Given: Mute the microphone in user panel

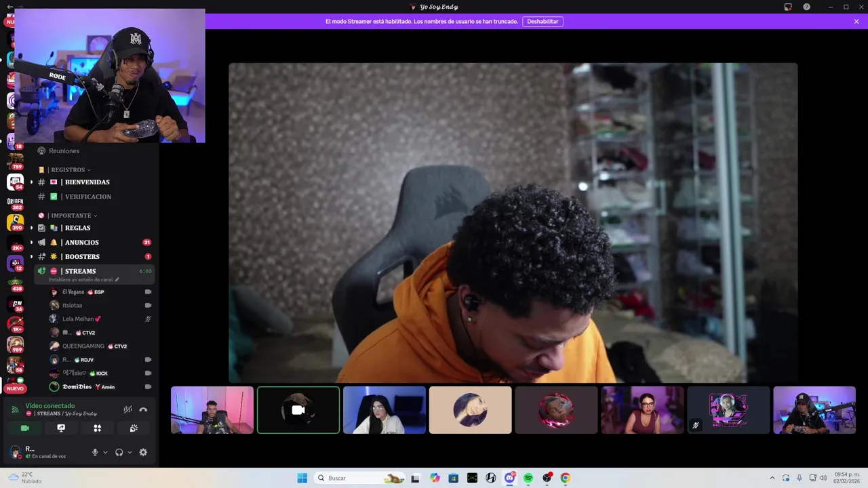Looking at the screenshot, I should 95,452.
